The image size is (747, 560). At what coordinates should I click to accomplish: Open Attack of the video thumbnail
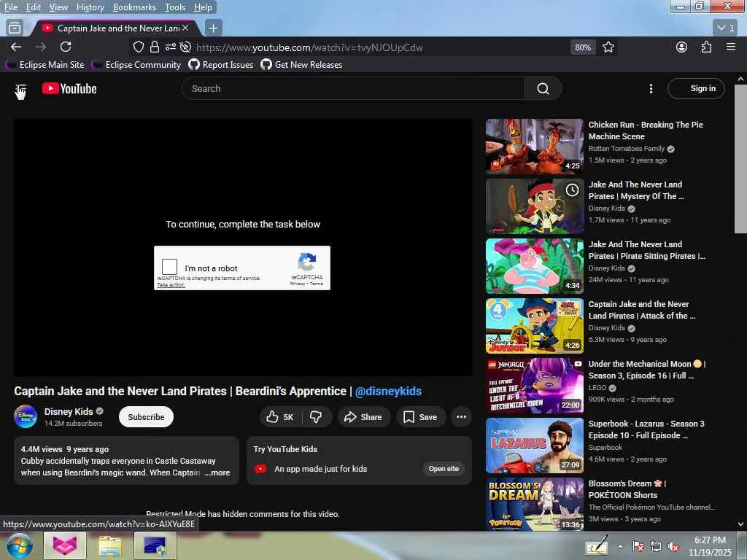535,326
